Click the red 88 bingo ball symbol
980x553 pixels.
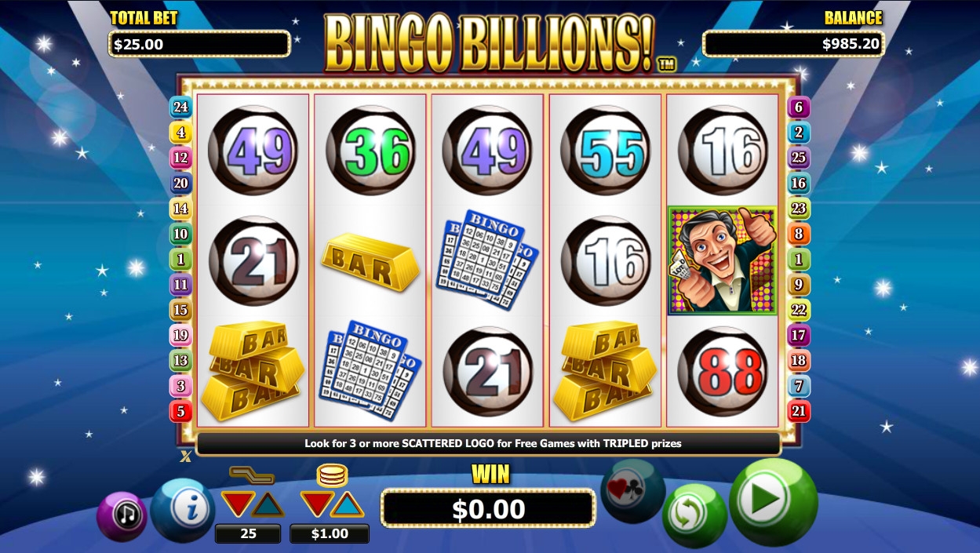pyautogui.click(x=723, y=371)
